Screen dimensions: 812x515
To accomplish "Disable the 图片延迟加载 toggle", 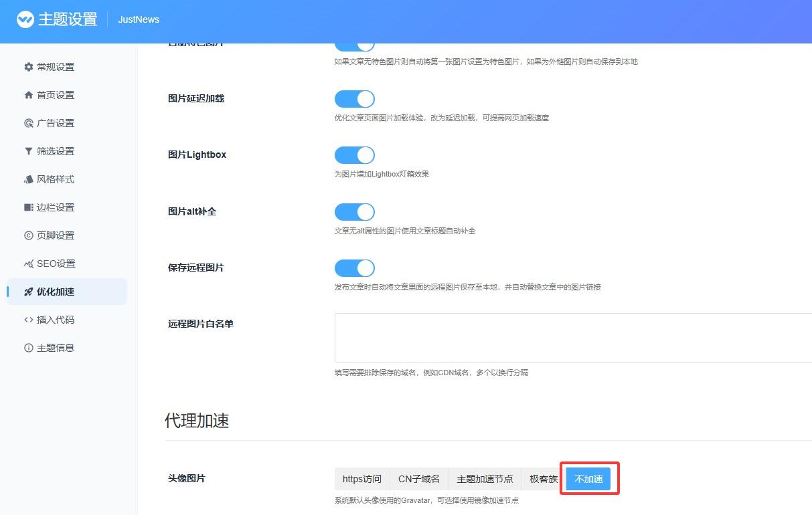I will [x=354, y=99].
